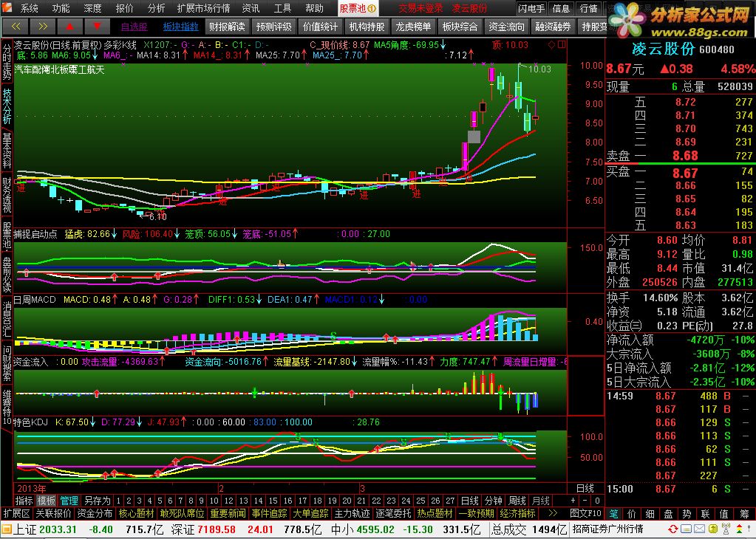Click the 信息 button in title bar

coord(561,8)
